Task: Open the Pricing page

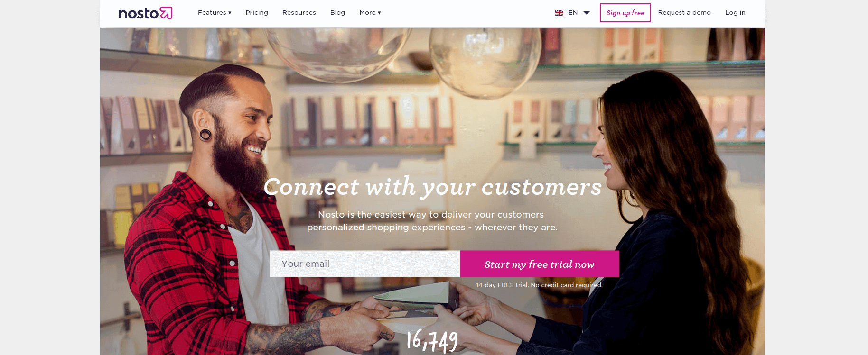Action: pyautogui.click(x=257, y=13)
